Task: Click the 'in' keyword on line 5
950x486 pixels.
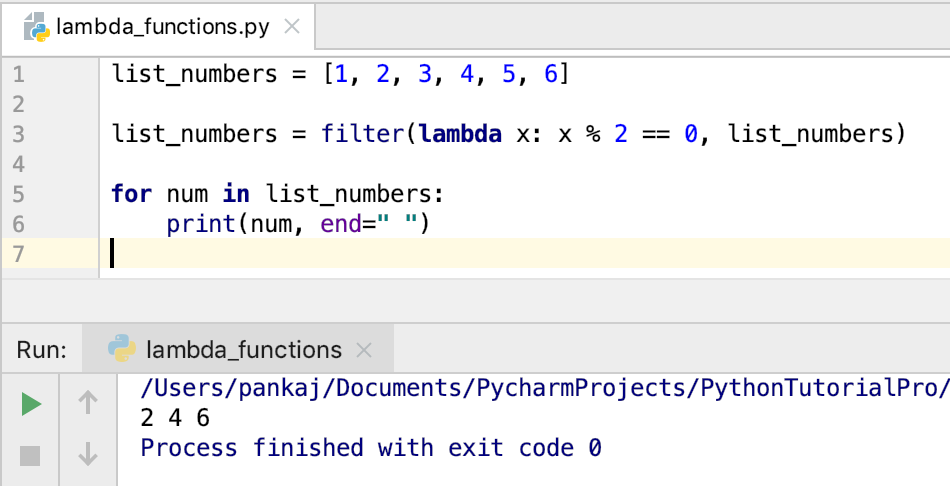Action: tap(236, 194)
